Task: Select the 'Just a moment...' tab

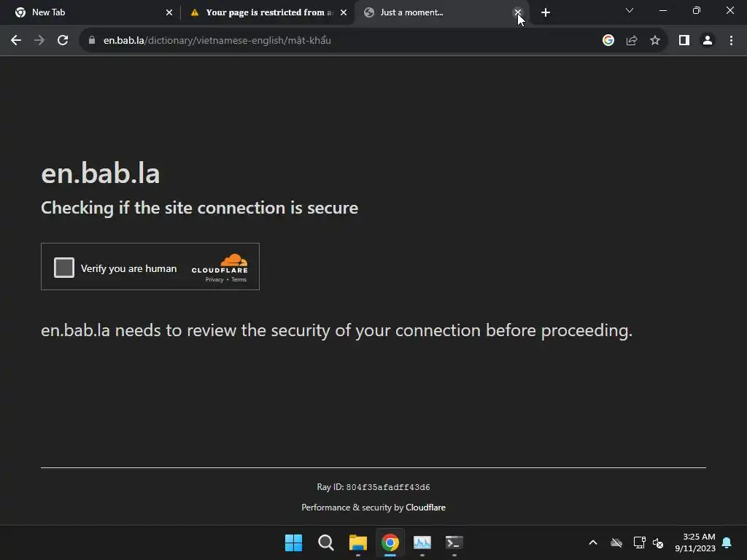Action: point(441,12)
